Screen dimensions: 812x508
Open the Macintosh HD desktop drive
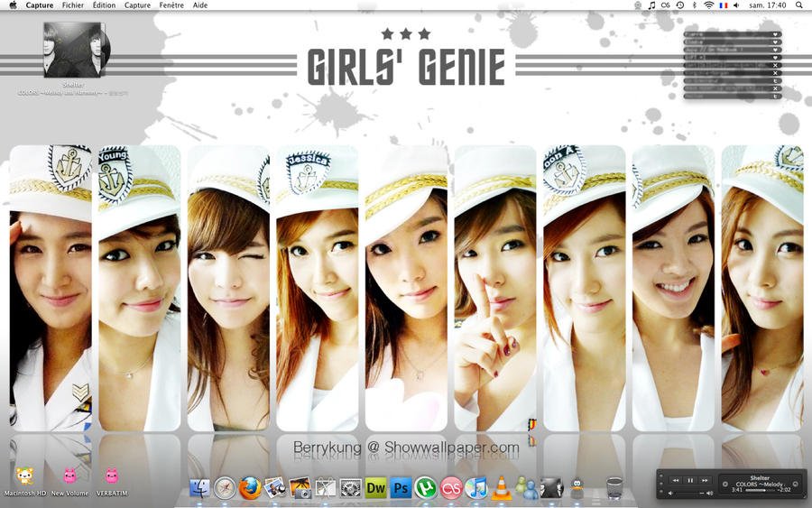tap(24, 476)
